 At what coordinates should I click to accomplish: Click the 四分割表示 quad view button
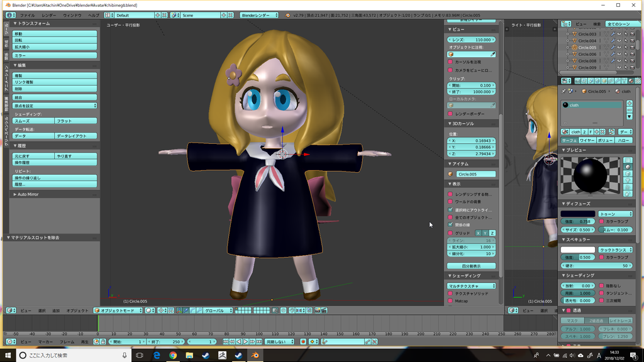[x=471, y=266]
